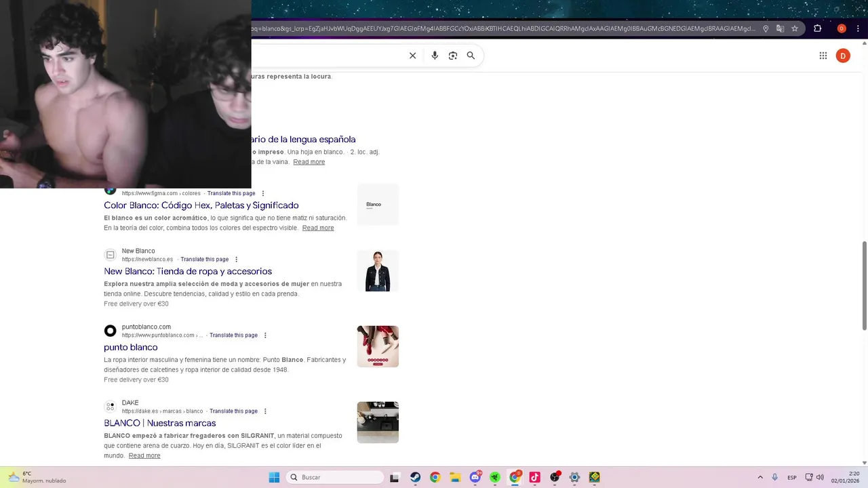Click the magnifier search button
The image size is (868, 488).
471,56
